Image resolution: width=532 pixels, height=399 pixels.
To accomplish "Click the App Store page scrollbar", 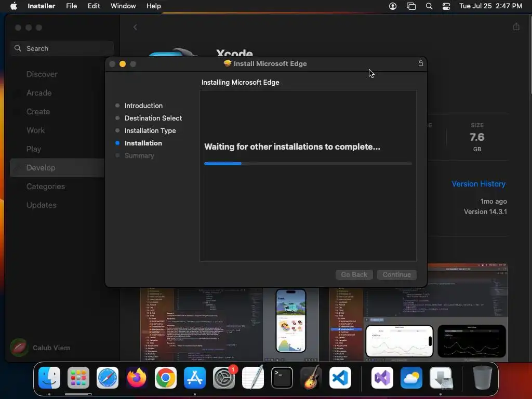I will [x=530, y=54].
